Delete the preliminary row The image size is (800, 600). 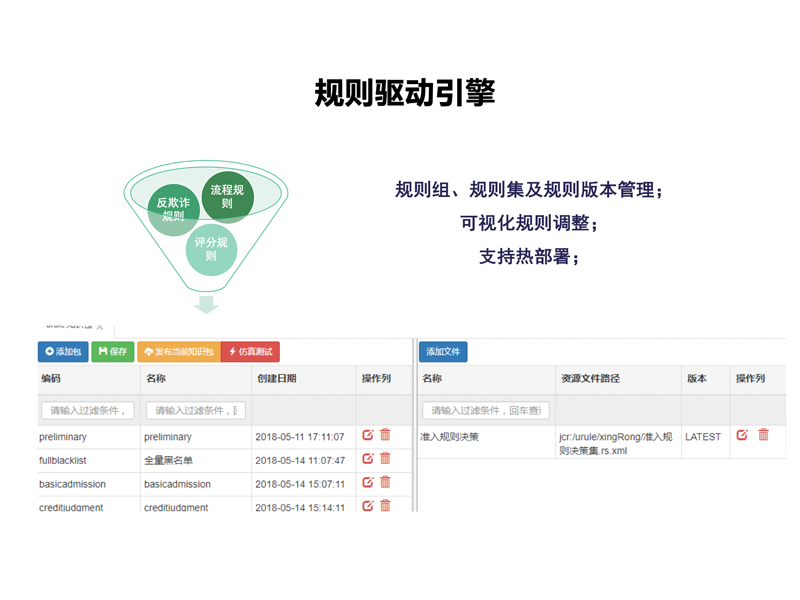(385, 435)
